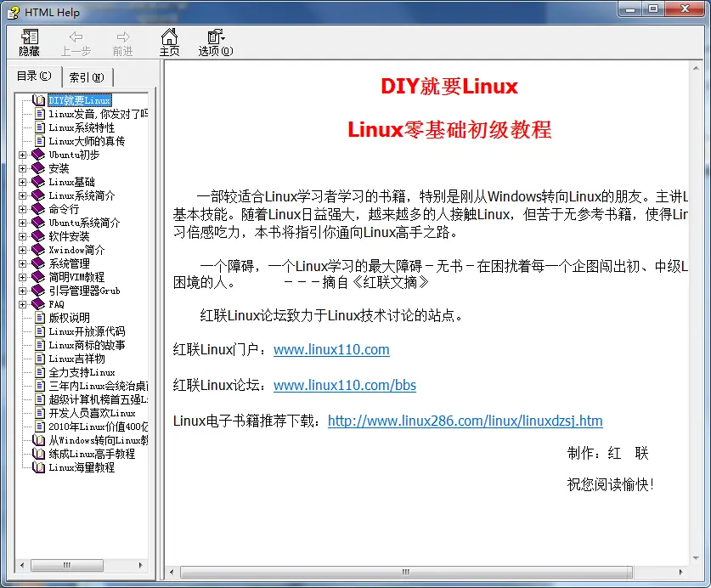This screenshot has width=711, height=588.
Task: Click the Hide (隐藏) toolbar icon
Action: (29, 37)
